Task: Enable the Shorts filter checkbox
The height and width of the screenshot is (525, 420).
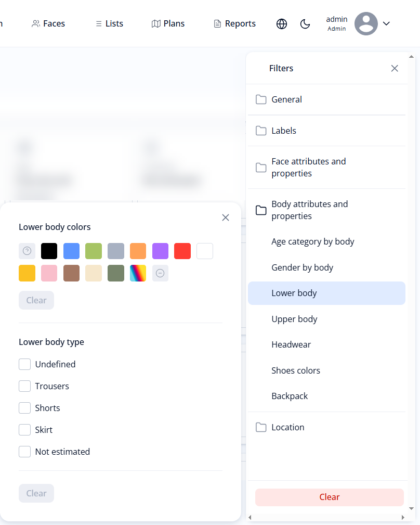Action: (24, 408)
